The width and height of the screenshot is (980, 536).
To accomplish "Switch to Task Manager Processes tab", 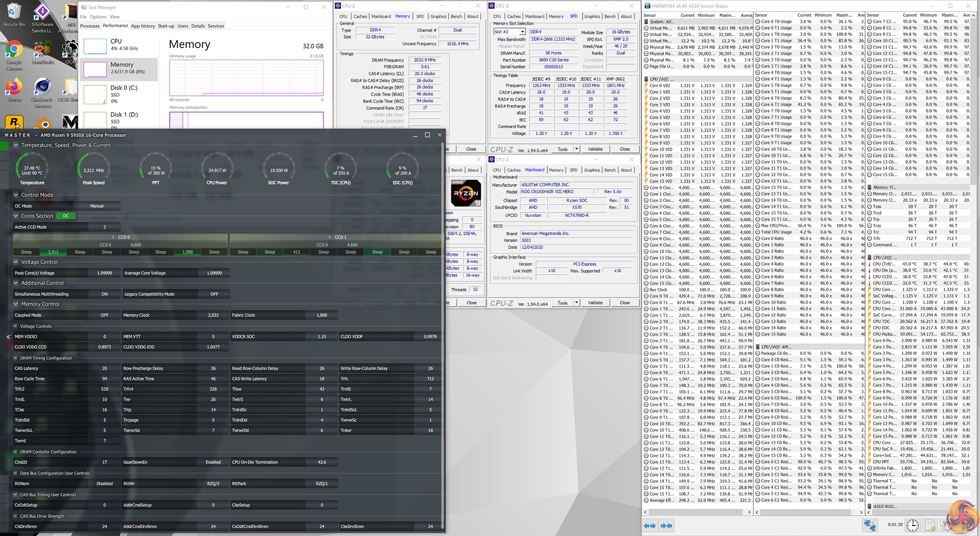I will tap(90, 26).
